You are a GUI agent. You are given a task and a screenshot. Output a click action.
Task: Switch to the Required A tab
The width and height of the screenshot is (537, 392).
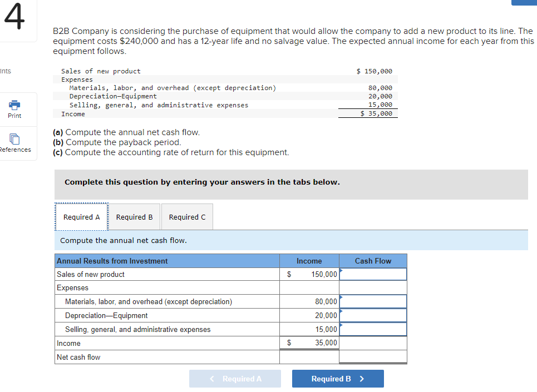click(81, 217)
